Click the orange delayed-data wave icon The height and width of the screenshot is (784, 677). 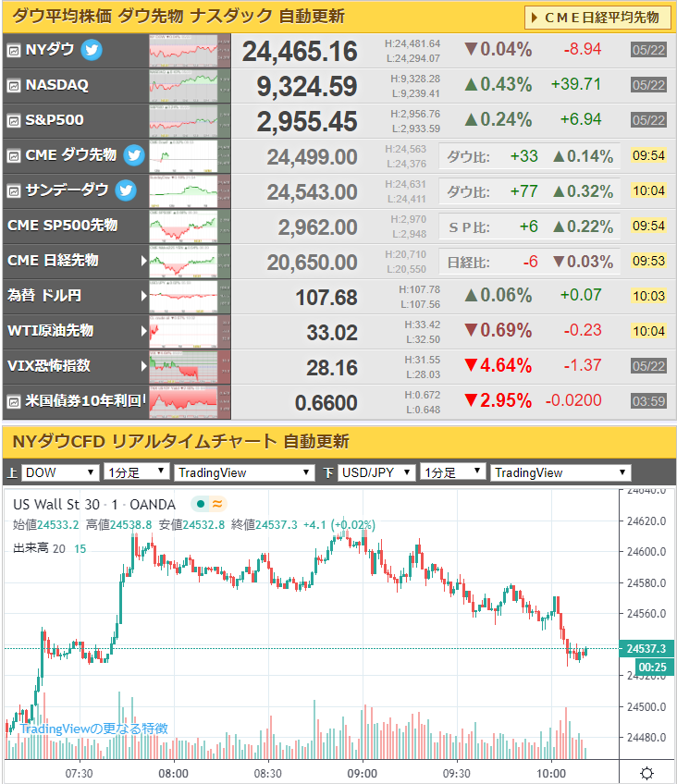[217, 504]
